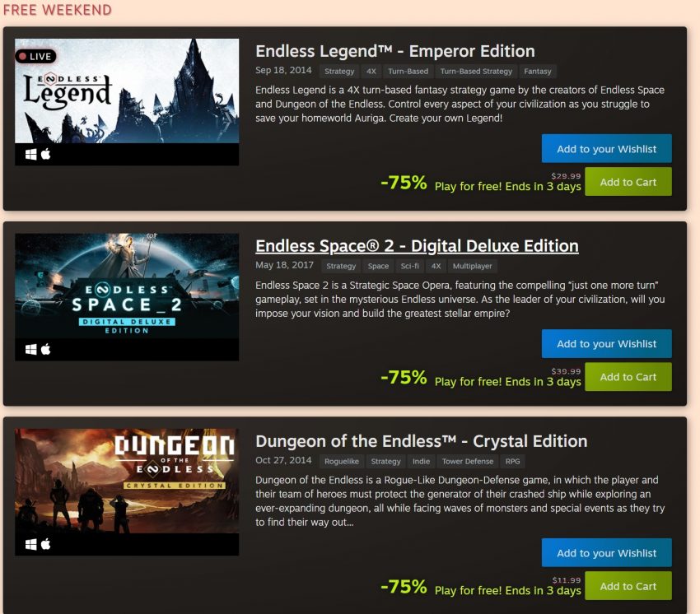Click Windows icon under Dungeon of the Endless image
Image resolution: width=700 pixels, height=614 pixels.
[30, 544]
